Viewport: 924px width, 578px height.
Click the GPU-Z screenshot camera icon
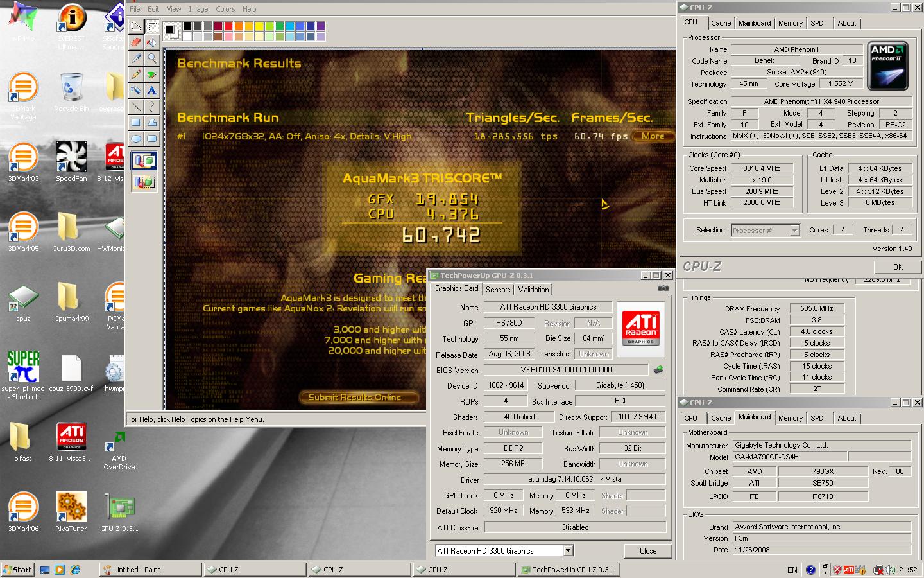pos(663,288)
